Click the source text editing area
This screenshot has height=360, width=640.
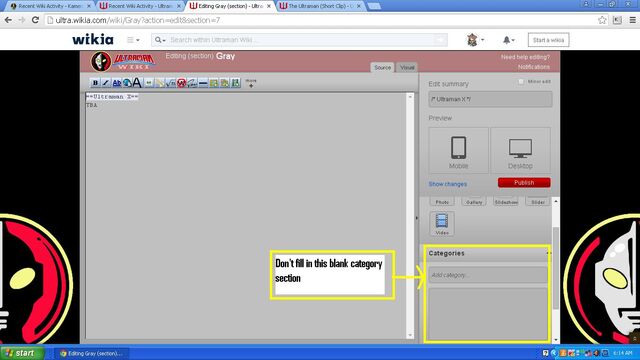[x=246, y=216]
